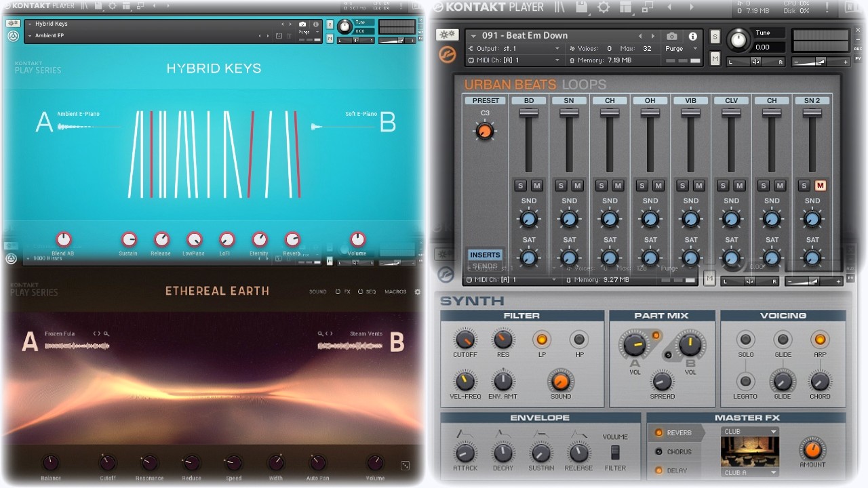Click the BD channel volume fader
This screenshot has height=488, width=868.
coord(529,114)
